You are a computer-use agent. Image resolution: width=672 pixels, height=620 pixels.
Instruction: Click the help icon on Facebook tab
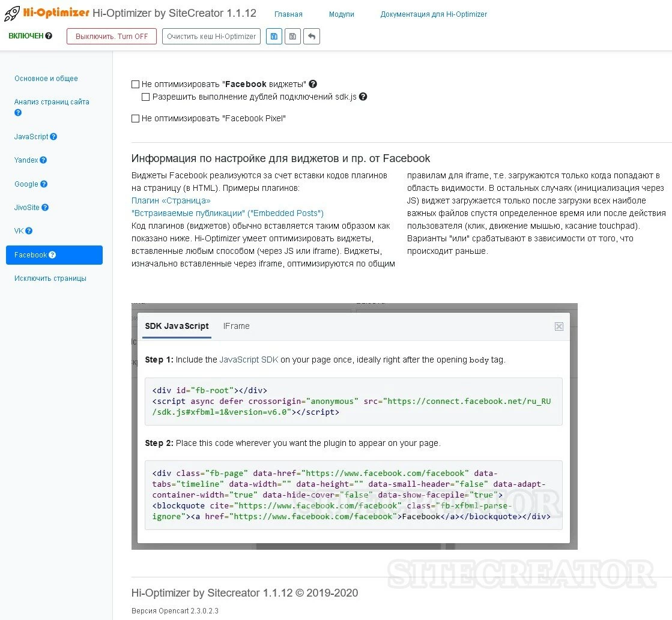click(x=52, y=255)
